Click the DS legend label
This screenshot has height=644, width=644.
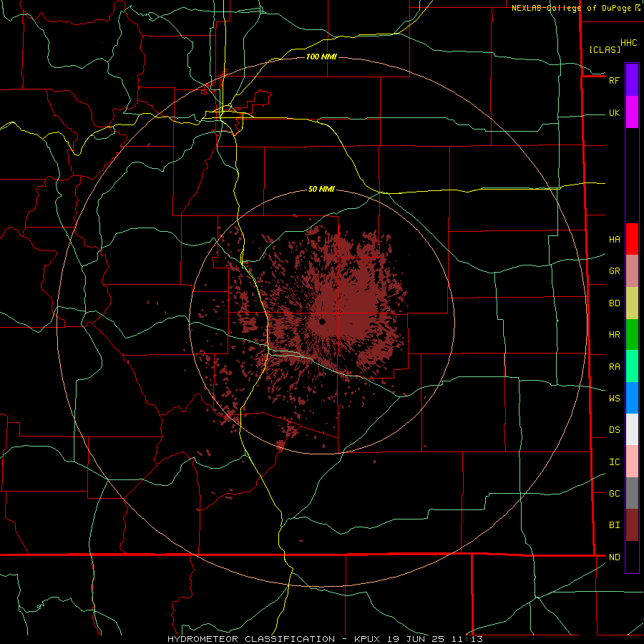614,430
